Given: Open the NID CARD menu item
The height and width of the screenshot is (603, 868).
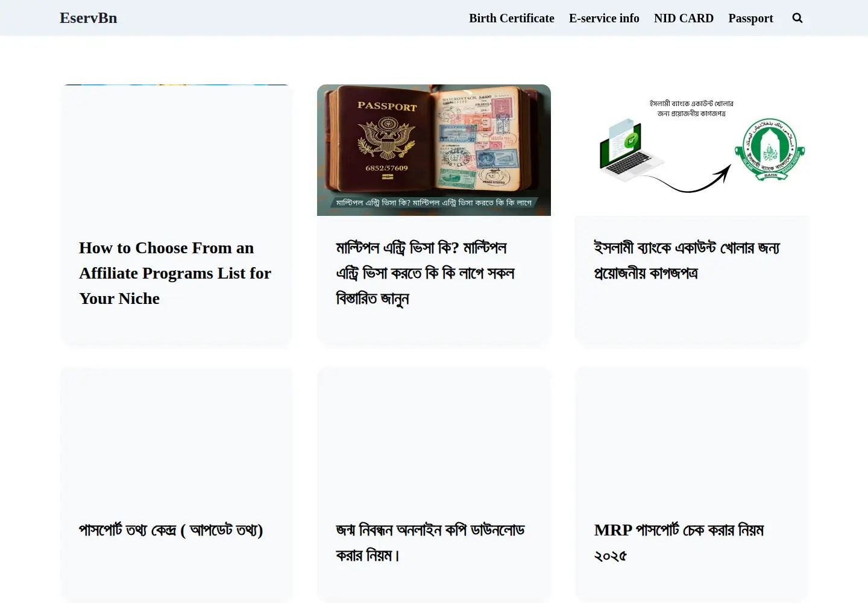Looking at the screenshot, I should point(684,18).
